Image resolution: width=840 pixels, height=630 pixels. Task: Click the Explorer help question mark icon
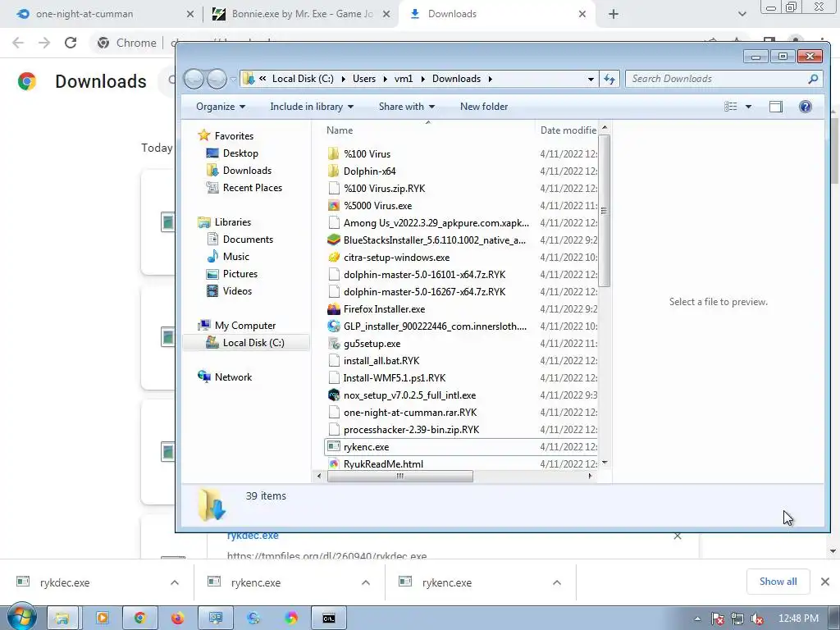click(805, 107)
